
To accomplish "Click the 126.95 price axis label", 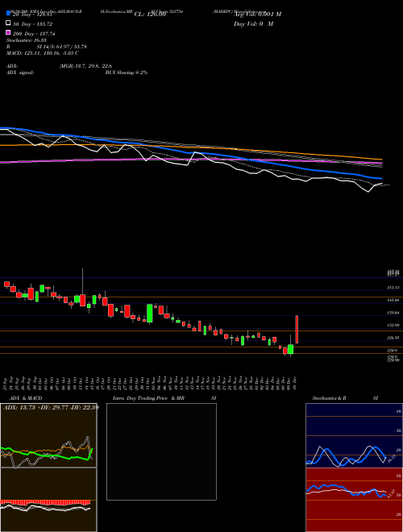I will 393,338.
